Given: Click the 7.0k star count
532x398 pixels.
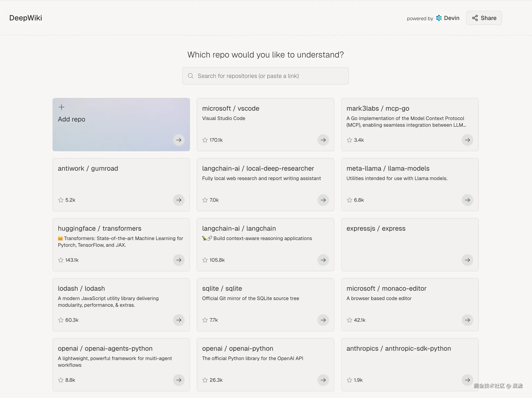Looking at the screenshot, I should coord(214,200).
